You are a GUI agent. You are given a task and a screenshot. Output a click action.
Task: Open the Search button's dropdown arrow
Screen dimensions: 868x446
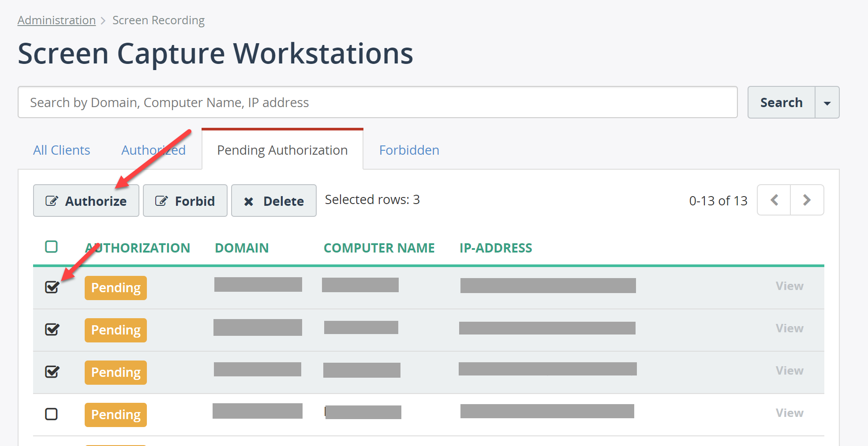tap(827, 102)
